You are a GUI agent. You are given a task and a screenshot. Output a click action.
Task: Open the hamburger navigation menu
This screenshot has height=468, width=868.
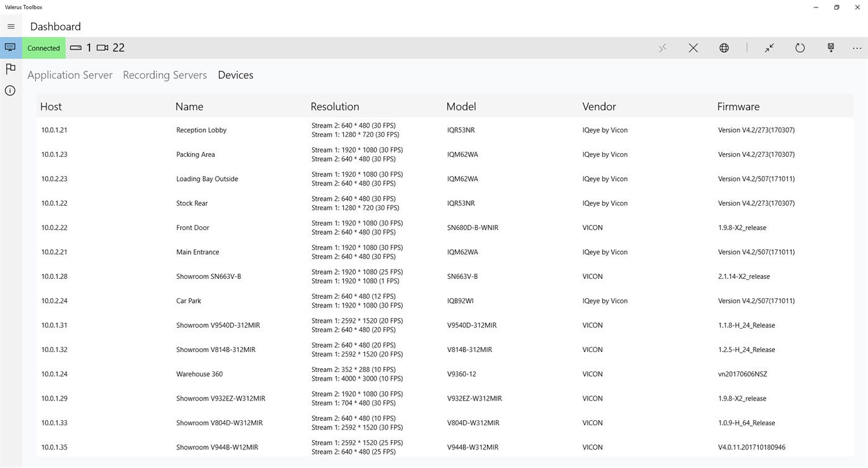pos(11,26)
